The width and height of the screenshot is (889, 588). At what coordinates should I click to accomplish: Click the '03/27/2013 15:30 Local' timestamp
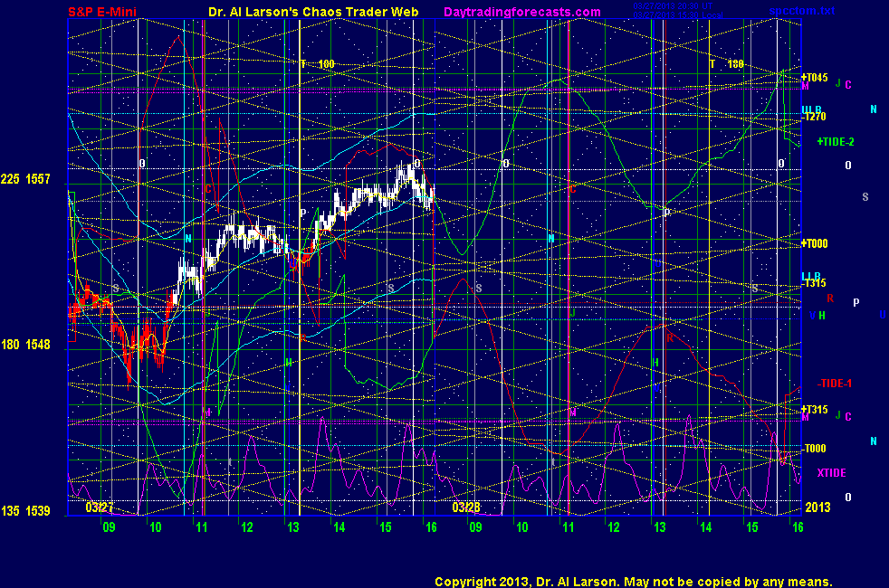677,15
